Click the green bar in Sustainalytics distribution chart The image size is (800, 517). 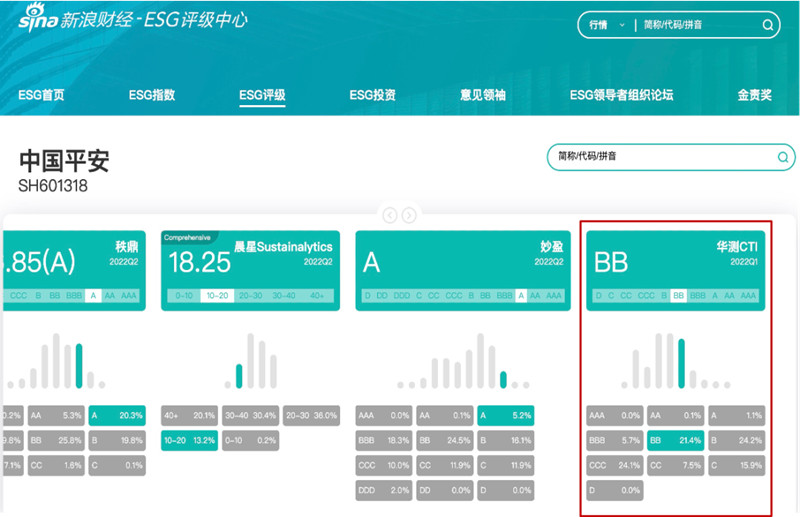[239, 376]
